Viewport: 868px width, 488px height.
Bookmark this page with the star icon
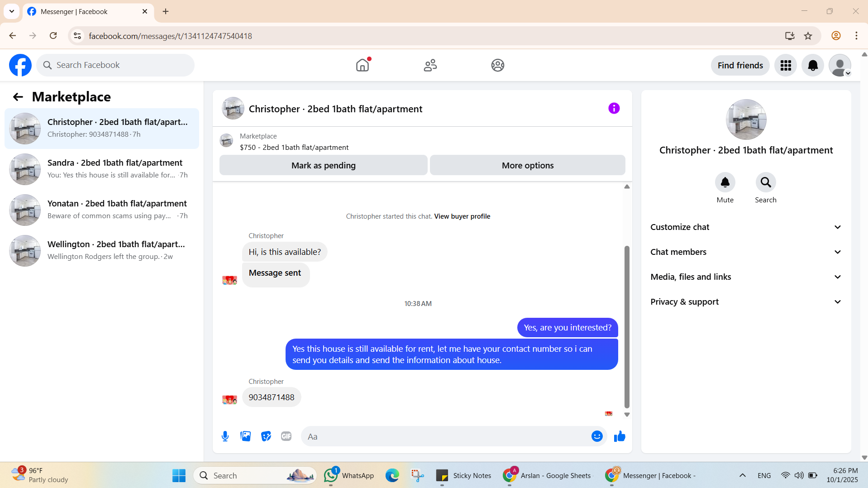(808, 36)
